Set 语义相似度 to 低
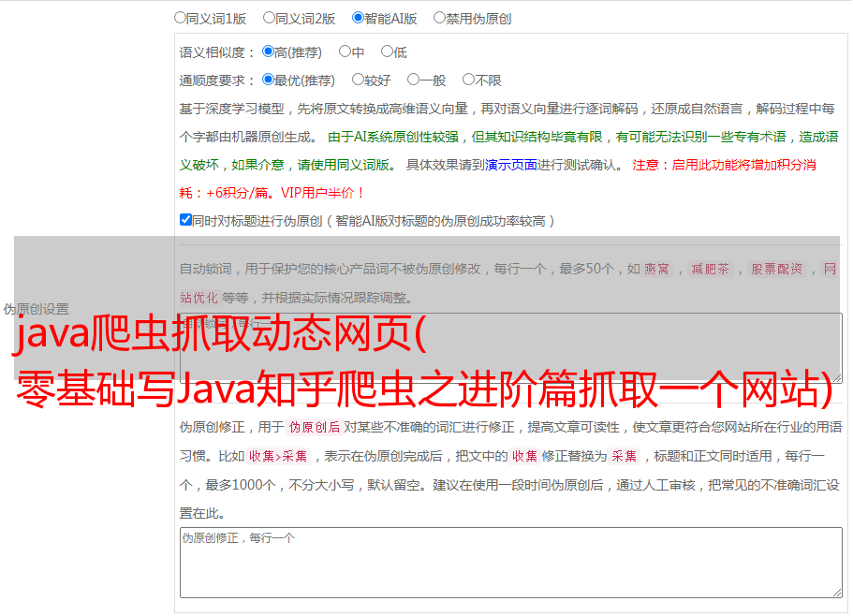853x616 pixels. click(387, 51)
